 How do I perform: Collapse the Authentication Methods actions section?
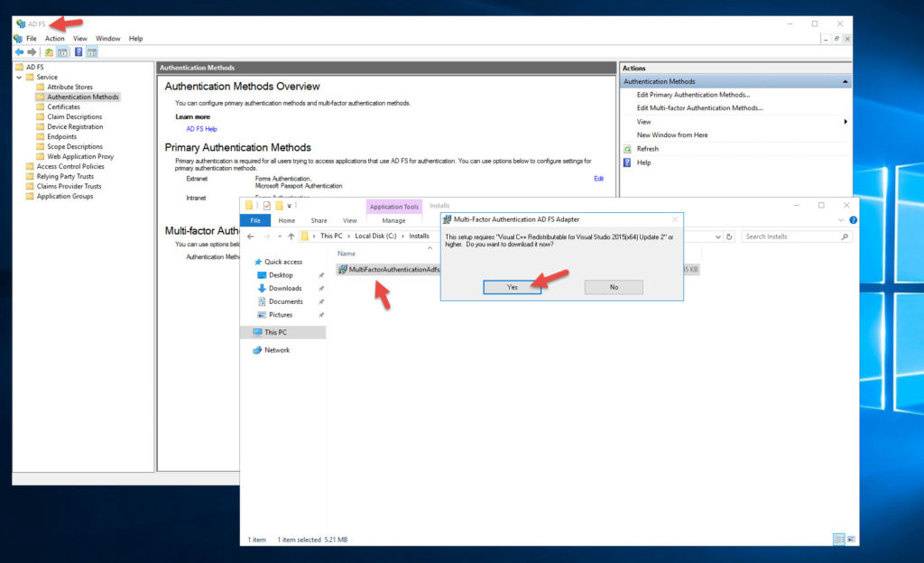point(845,82)
